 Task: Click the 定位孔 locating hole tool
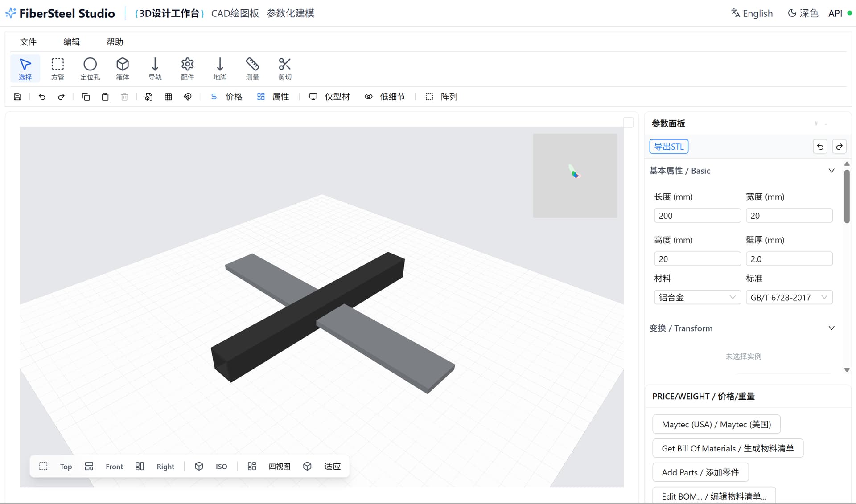point(90,69)
